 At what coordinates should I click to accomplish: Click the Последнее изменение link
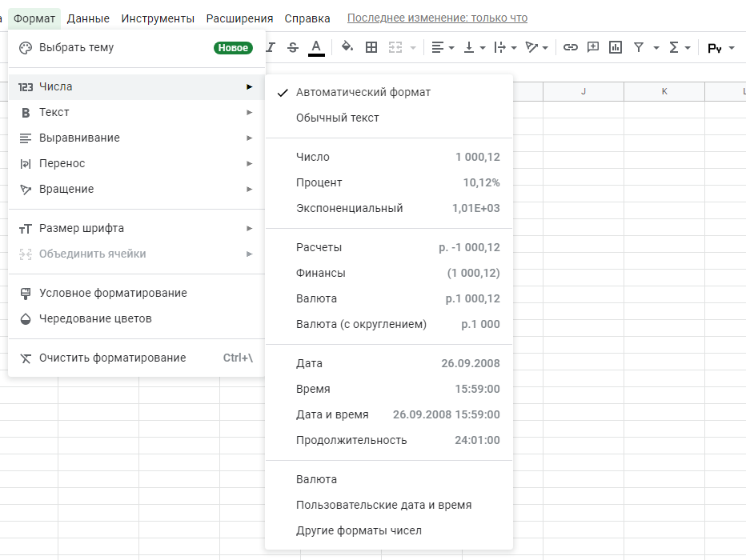(x=437, y=18)
